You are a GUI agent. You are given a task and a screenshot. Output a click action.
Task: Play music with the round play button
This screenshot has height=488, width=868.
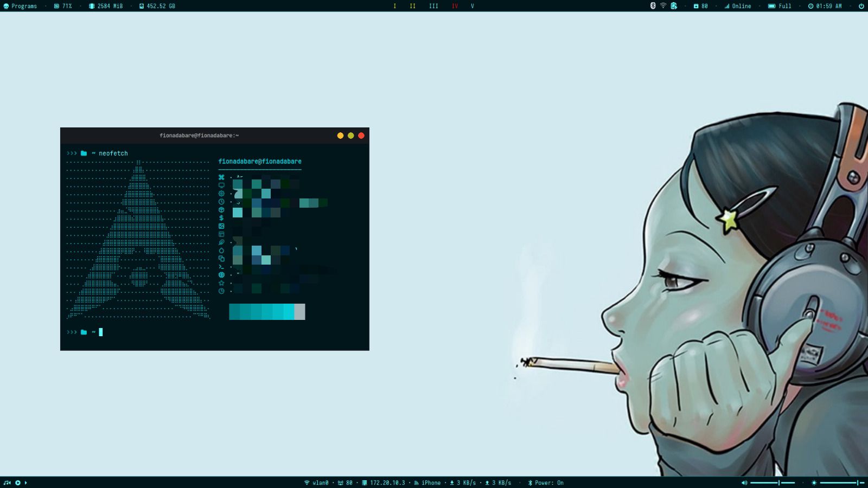(18, 483)
